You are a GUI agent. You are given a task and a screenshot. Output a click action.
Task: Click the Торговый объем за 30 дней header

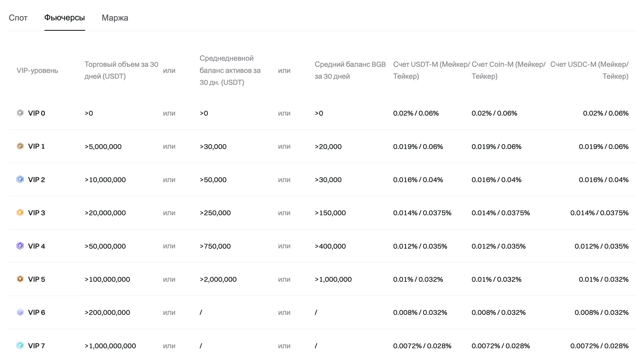point(121,70)
